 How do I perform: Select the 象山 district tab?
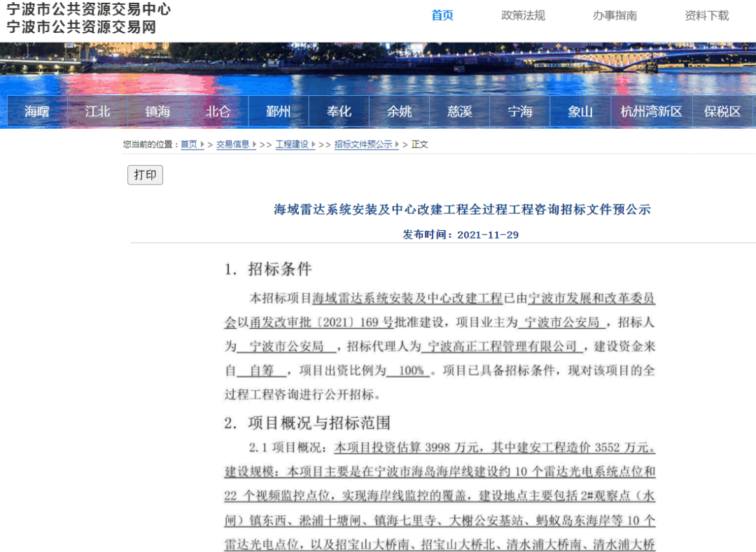tap(580, 111)
